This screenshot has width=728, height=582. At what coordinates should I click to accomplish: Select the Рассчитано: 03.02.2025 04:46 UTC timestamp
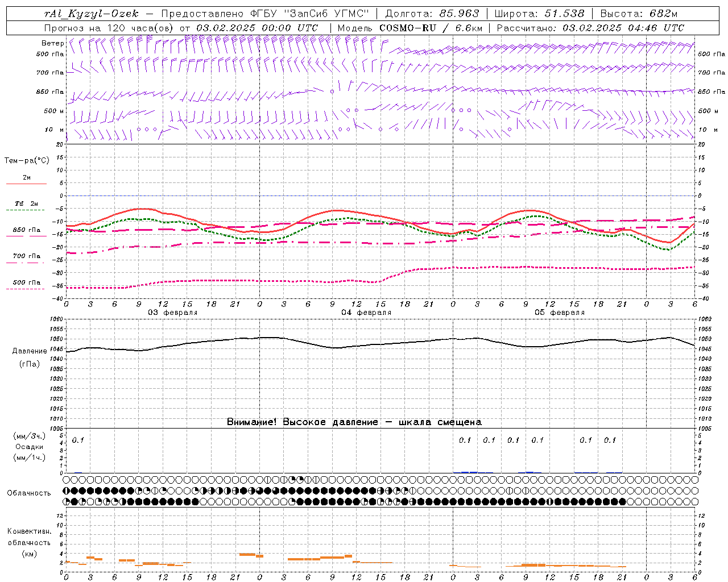pyautogui.click(x=590, y=28)
